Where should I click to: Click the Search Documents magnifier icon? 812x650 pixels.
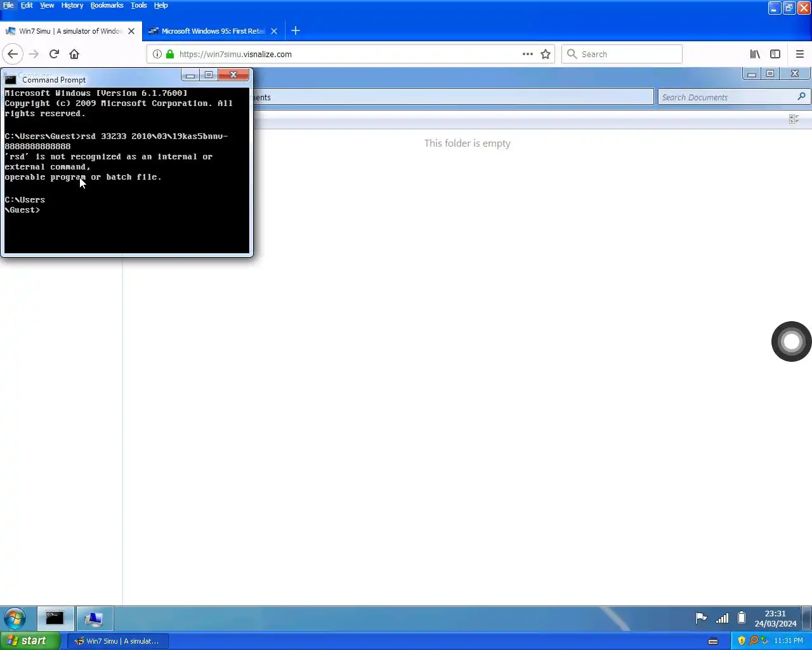click(x=801, y=96)
